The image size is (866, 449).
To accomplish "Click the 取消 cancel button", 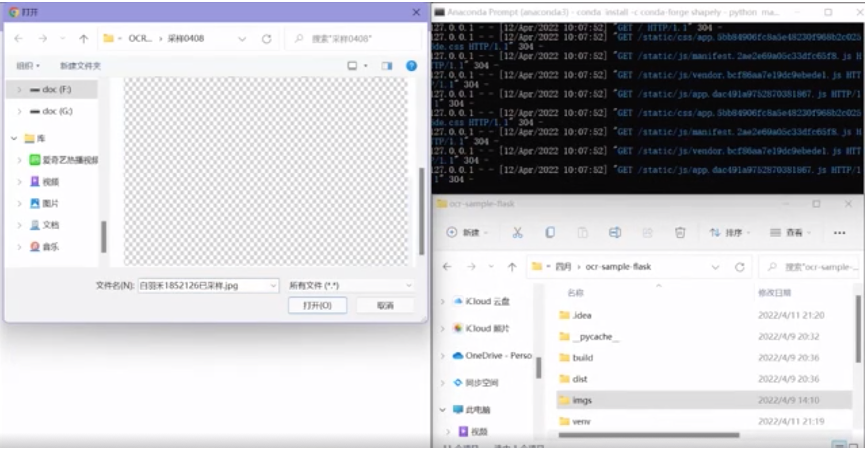I will coord(385,305).
